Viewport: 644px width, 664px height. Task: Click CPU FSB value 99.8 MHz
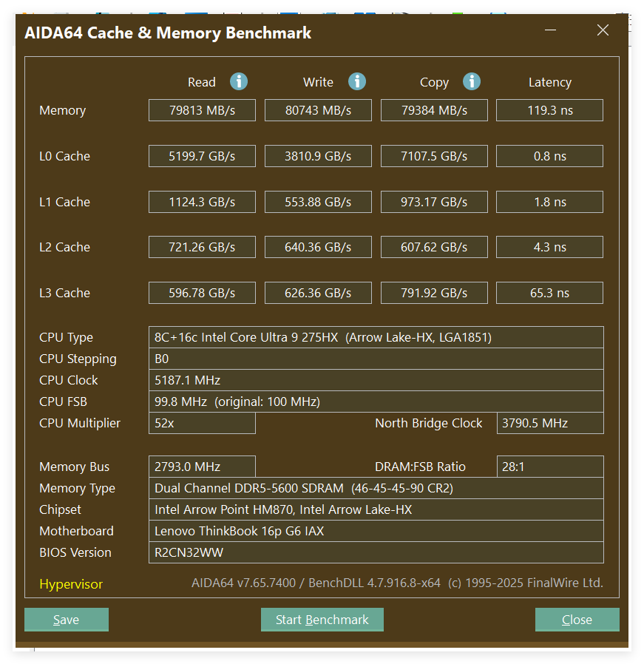pyautogui.click(x=376, y=402)
